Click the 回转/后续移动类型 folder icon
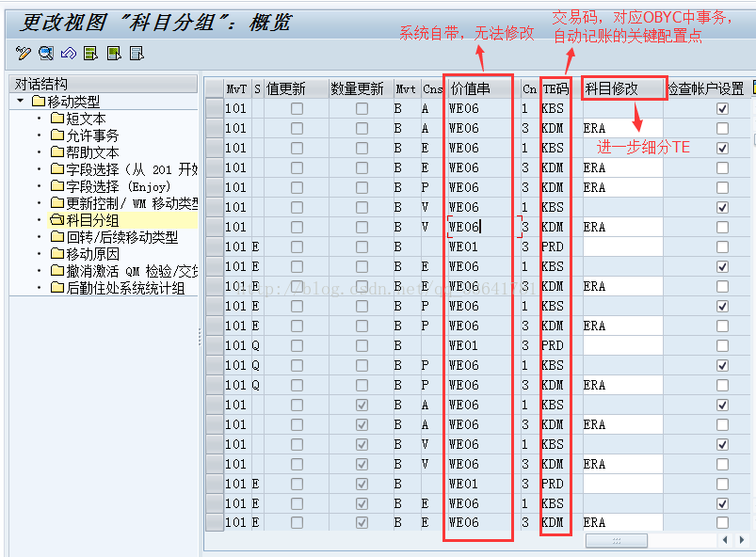 [x=57, y=237]
